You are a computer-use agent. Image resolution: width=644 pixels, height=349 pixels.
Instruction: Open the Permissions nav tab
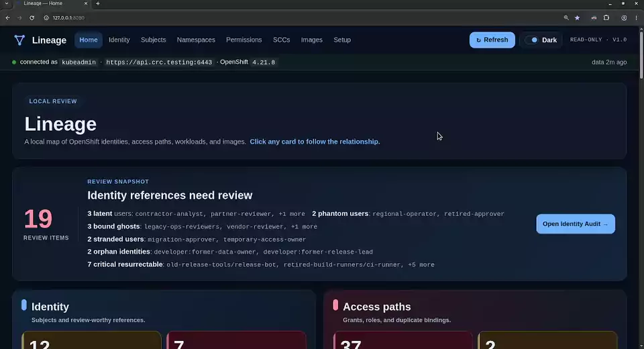[244, 40]
